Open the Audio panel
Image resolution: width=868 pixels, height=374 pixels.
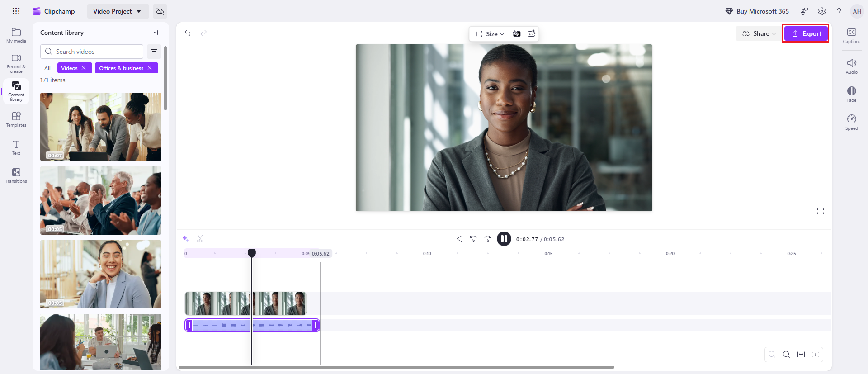[852, 66]
